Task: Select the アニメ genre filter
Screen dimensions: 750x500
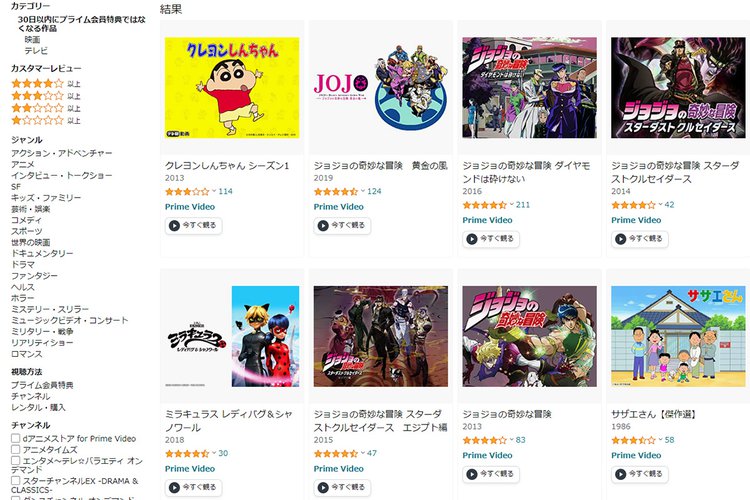Action: [x=23, y=164]
